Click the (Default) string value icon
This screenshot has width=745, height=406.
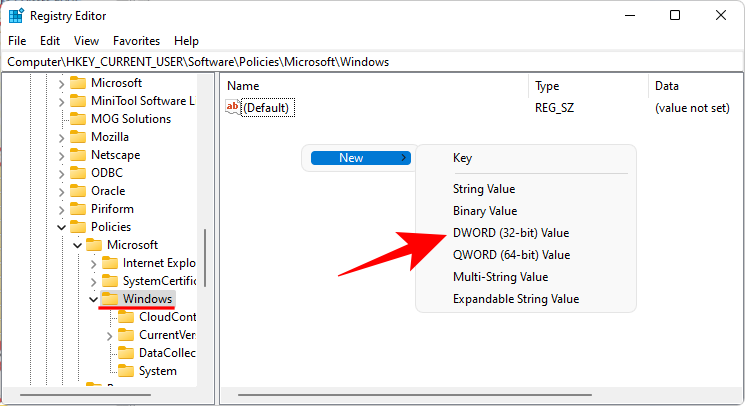pos(233,107)
